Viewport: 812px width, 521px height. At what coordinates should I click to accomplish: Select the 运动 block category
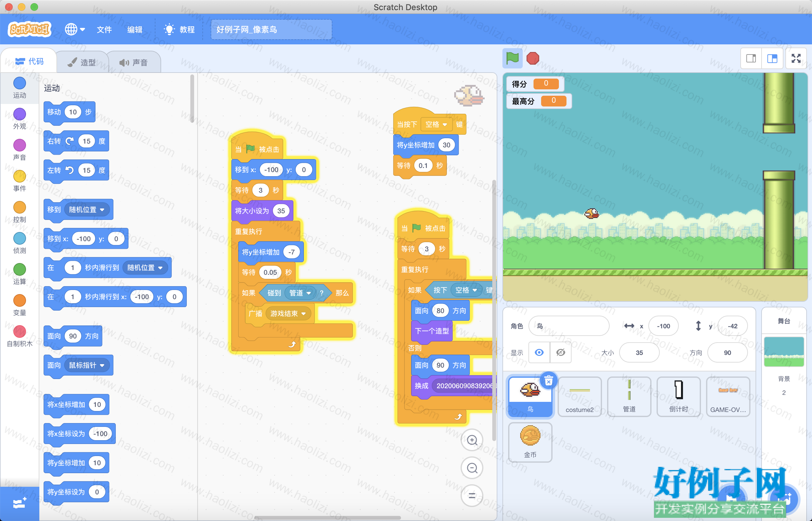click(19, 88)
